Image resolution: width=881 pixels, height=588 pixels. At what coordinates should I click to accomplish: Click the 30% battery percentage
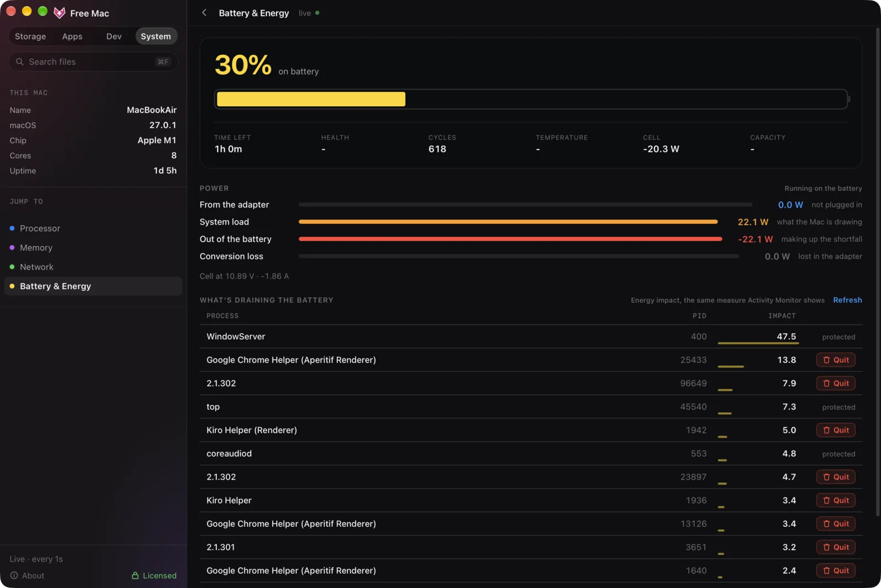point(243,65)
